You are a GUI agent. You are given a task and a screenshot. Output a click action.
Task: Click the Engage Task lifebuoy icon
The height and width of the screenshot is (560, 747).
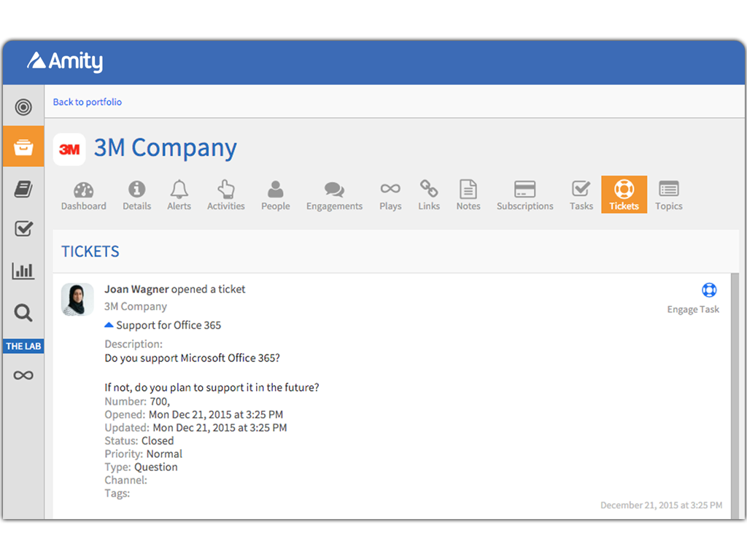pyautogui.click(x=708, y=290)
